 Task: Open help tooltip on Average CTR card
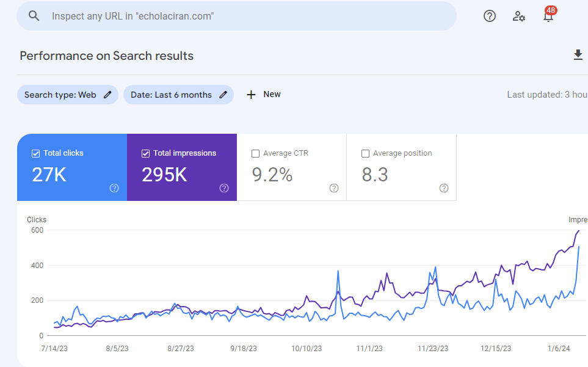pyautogui.click(x=334, y=188)
